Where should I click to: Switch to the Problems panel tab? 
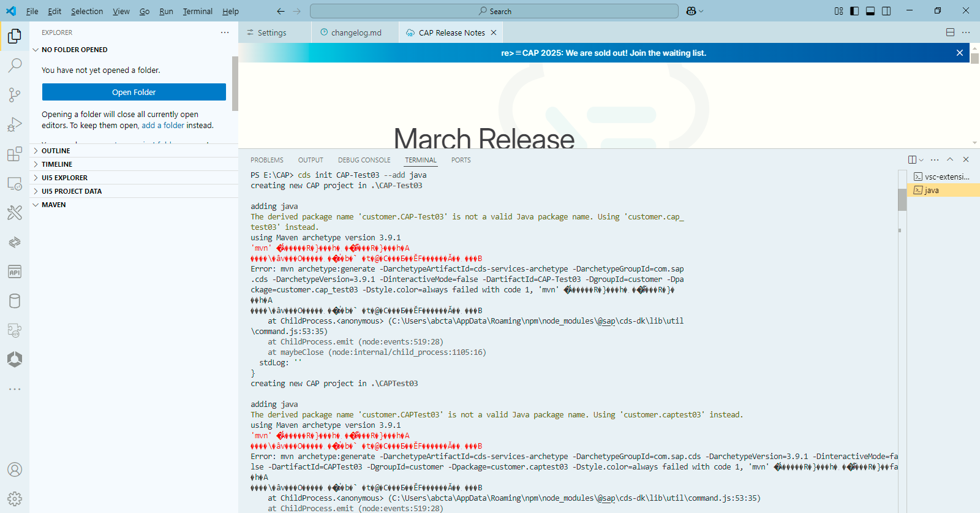tap(267, 160)
